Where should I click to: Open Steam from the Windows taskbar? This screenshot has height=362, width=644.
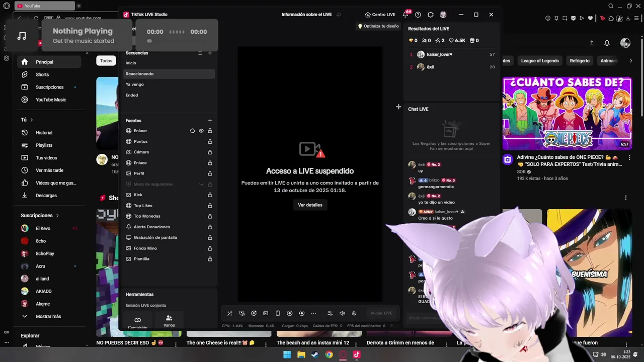coord(315,354)
